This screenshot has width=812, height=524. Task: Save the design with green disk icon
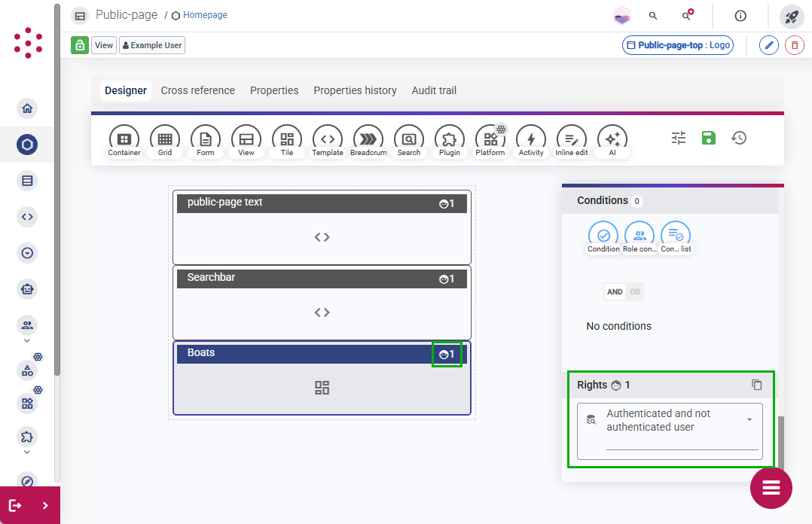pos(708,138)
